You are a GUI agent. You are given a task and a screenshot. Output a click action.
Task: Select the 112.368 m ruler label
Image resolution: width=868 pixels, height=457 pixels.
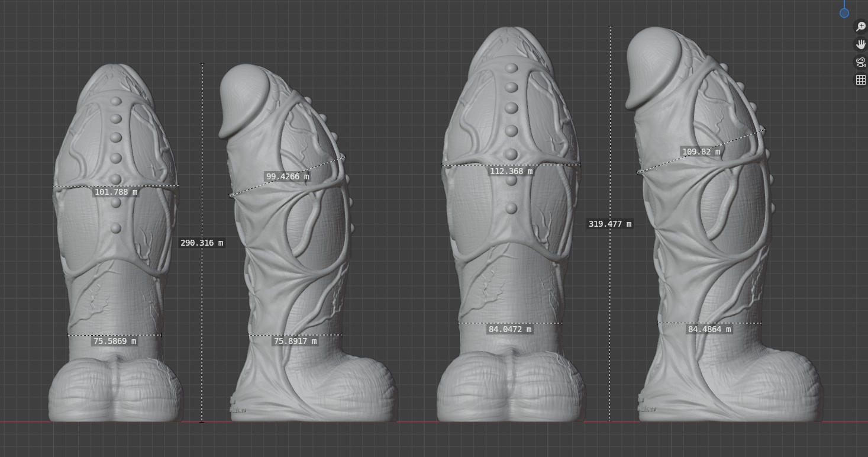tap(511, 171)
